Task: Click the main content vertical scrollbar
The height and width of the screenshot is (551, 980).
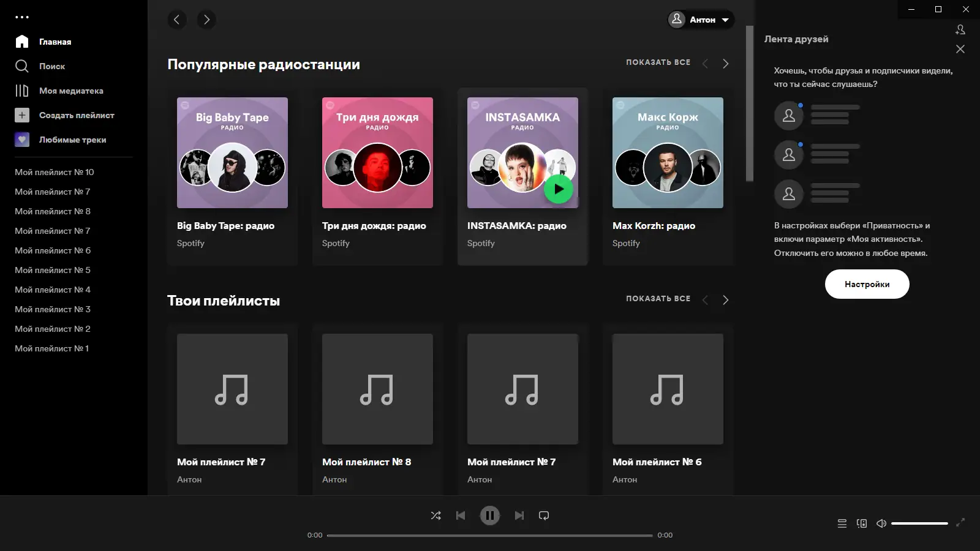Action: (x=750, y=103)
